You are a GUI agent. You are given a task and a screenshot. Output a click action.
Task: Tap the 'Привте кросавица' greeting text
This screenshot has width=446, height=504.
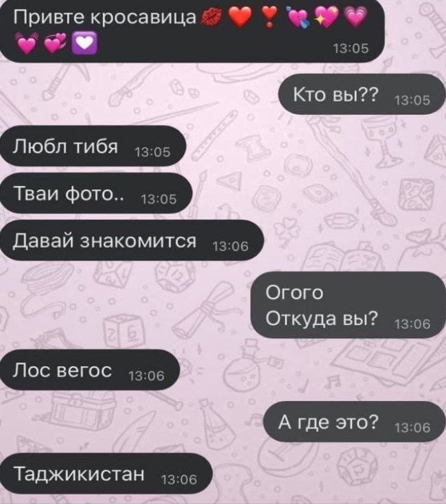pyautogui.click(x=105, y=16)
